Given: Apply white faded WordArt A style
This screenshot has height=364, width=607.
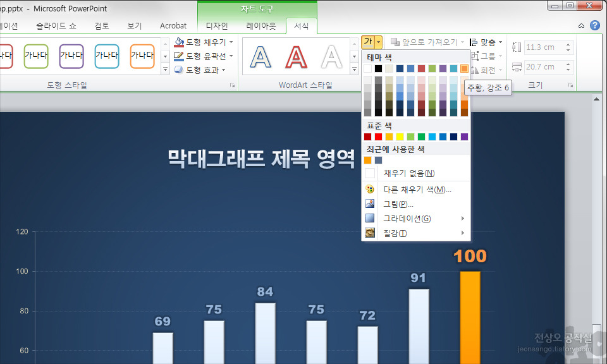Looking at the screenshot, I should [332, 57].
